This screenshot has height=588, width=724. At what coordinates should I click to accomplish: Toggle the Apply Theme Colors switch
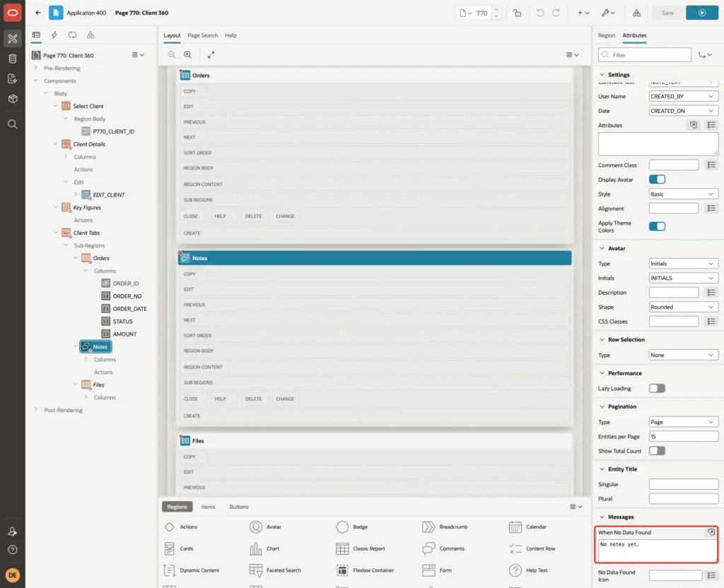tap(657, 226)
